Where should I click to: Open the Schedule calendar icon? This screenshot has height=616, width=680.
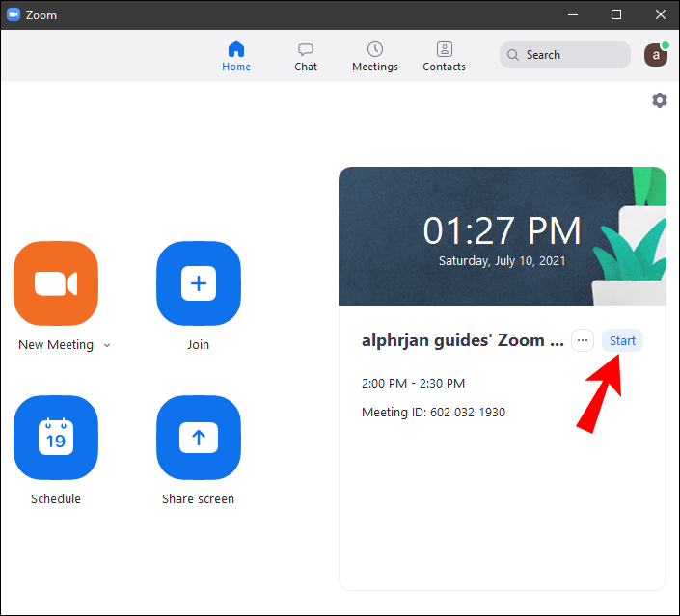point(56,438)
